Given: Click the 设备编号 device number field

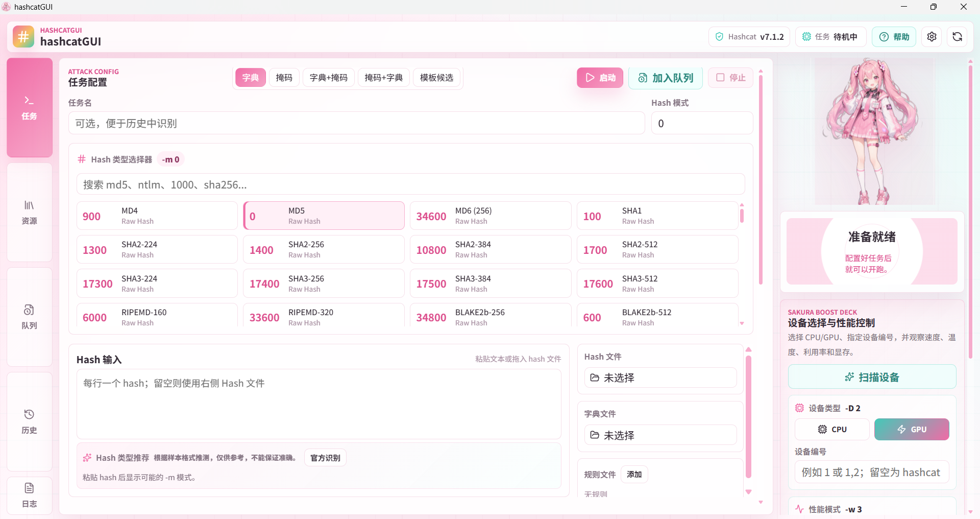Looking at the screenshot, I should click(x=872, y=472).
